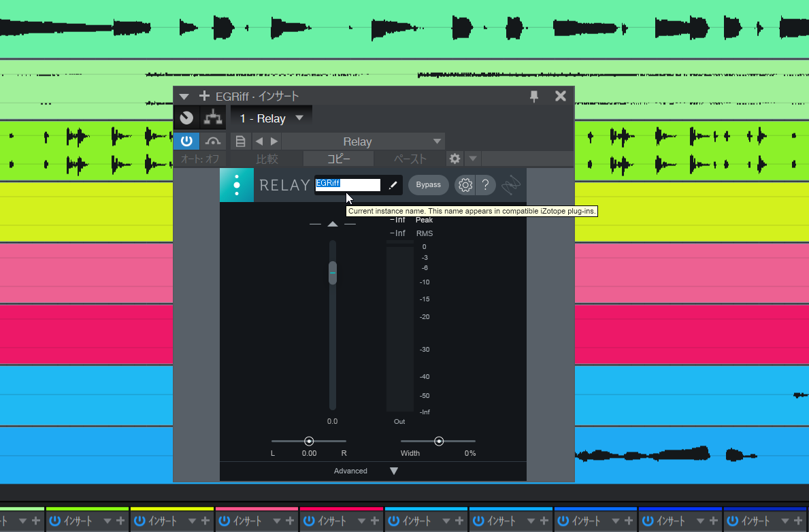Click the pan slider handle between L and R
This screenshot has width=809, height=532.
click(309, 442)
